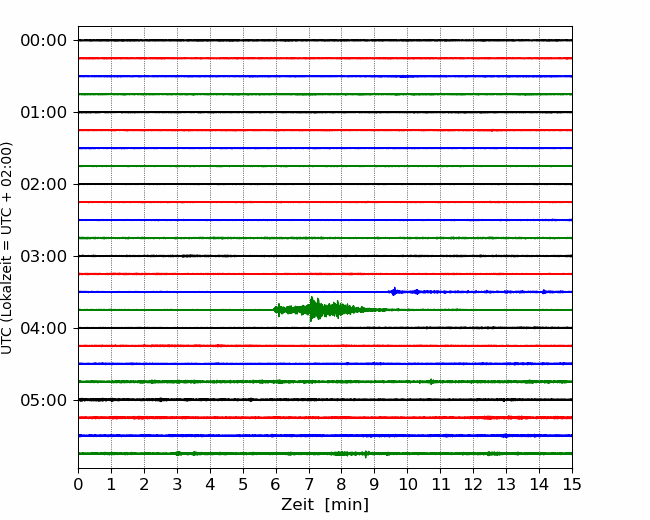The width and height of the screenshot is (650, 520).
Task: Click the 03:00 time label
Action: (44, 256)
